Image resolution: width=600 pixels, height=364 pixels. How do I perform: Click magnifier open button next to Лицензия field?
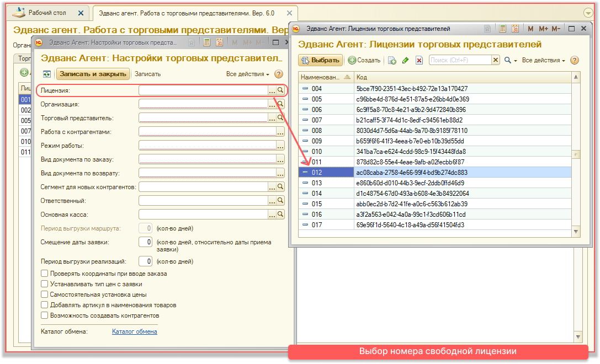coord(280,90)
